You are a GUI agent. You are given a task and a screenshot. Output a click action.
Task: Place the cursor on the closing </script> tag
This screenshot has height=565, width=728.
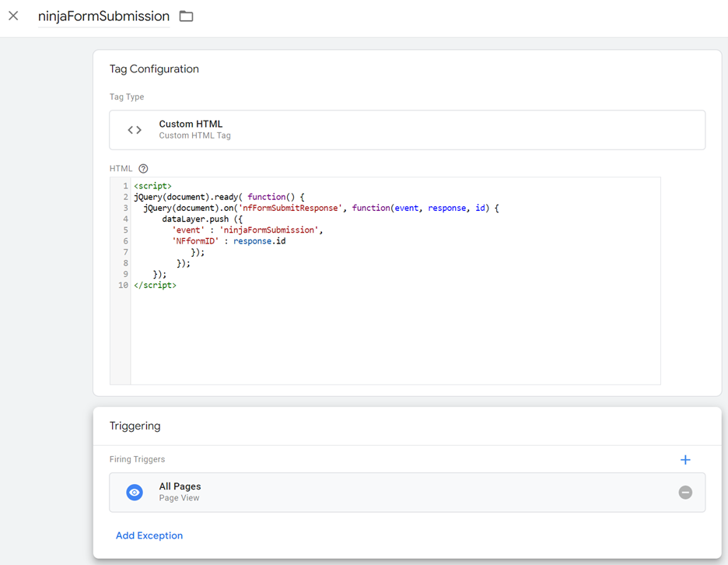tap(155, 286)
